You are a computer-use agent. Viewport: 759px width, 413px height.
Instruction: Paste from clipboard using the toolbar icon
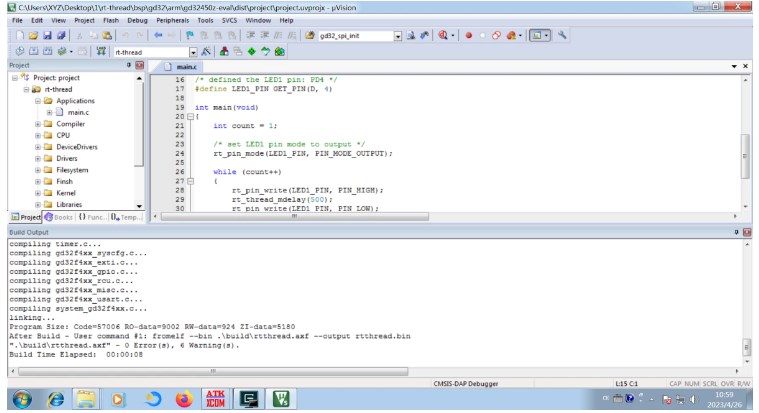point(107,35)
